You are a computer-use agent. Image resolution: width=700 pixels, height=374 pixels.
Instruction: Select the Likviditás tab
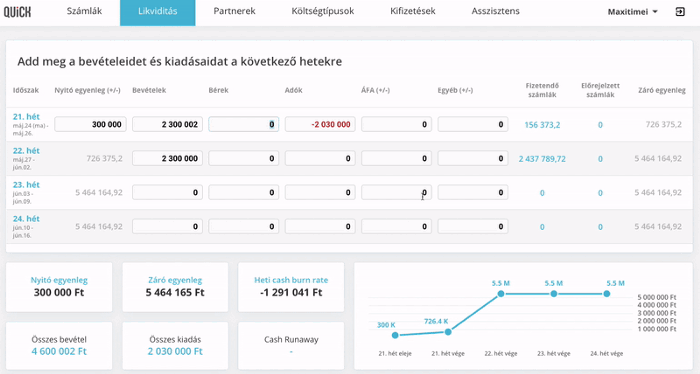[158, 12]
